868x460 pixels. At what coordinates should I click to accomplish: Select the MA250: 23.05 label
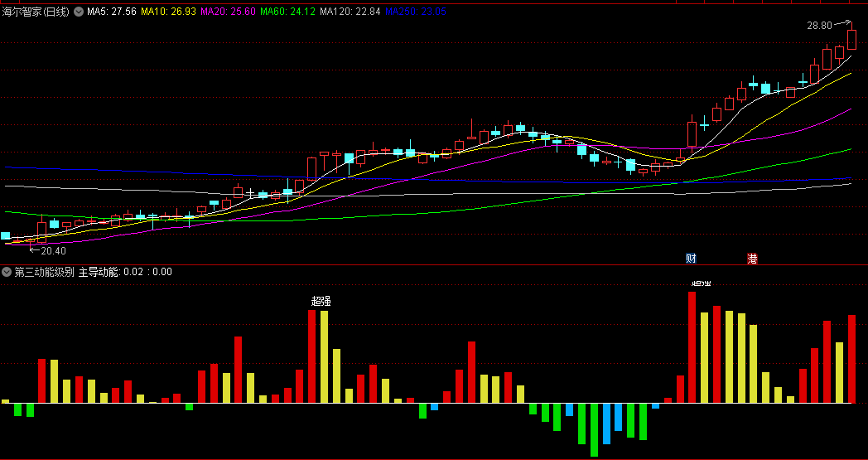416,12
